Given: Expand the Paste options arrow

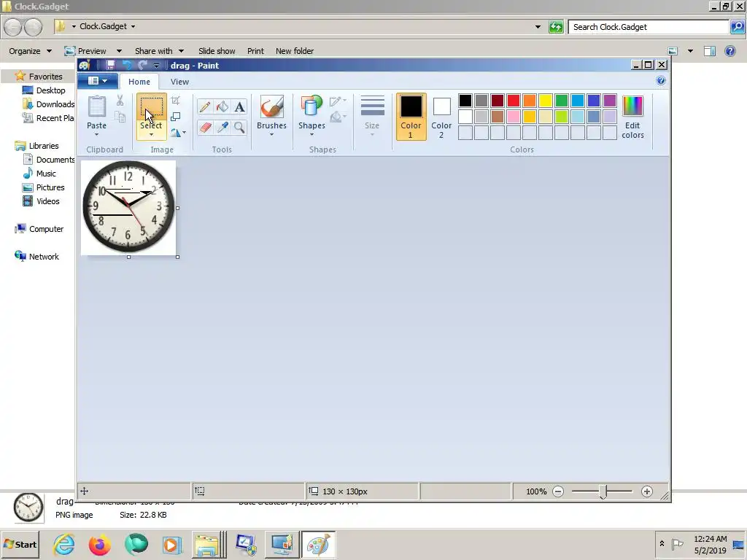Looking at the screenshot, I should click(97, 135).
